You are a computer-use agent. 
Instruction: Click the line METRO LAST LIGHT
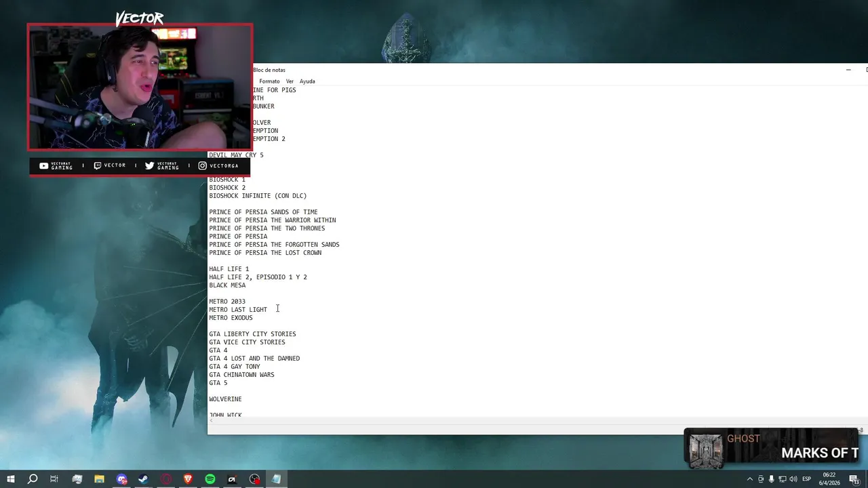point(238,310)
